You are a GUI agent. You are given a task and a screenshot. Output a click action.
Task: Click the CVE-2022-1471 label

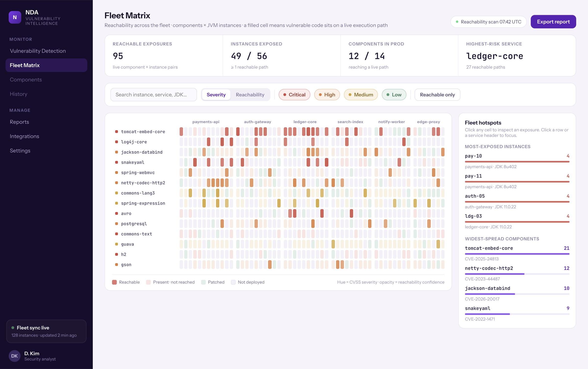click(480, 319)
